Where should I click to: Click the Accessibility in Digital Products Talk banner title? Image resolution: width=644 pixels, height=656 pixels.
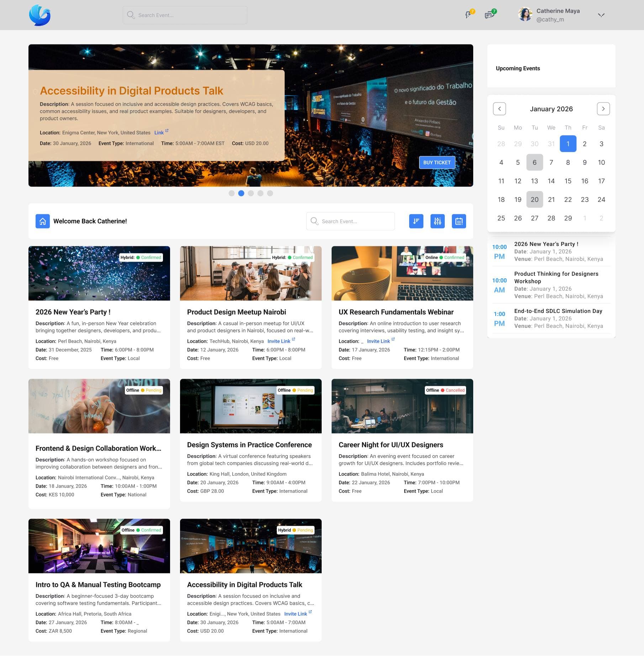(x=132, y=91)
